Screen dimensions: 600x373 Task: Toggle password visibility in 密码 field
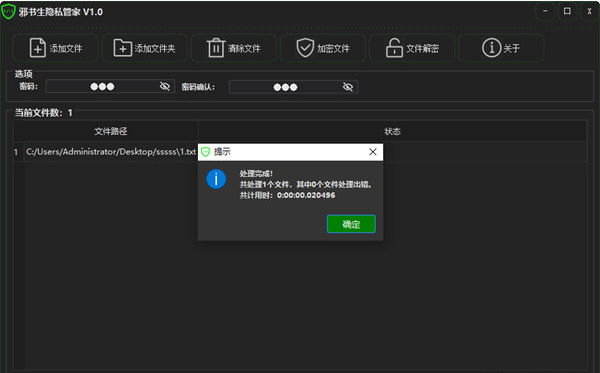(165, 86)
